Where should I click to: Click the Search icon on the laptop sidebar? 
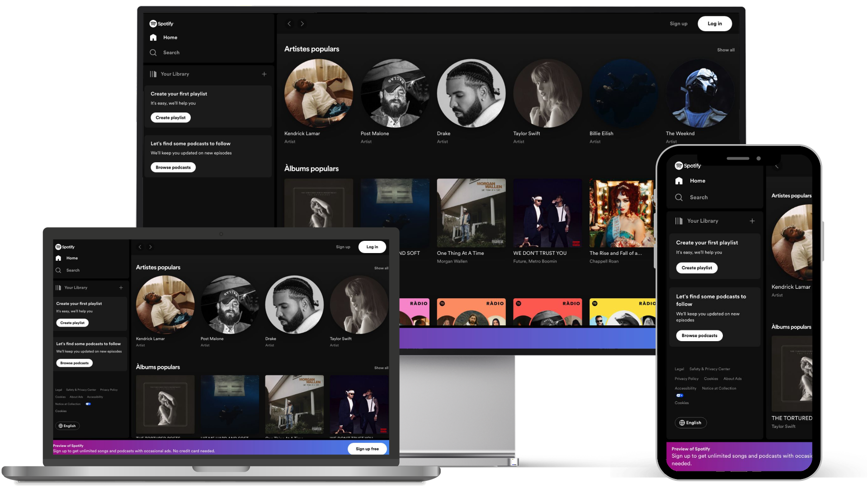tap(58, 270)
